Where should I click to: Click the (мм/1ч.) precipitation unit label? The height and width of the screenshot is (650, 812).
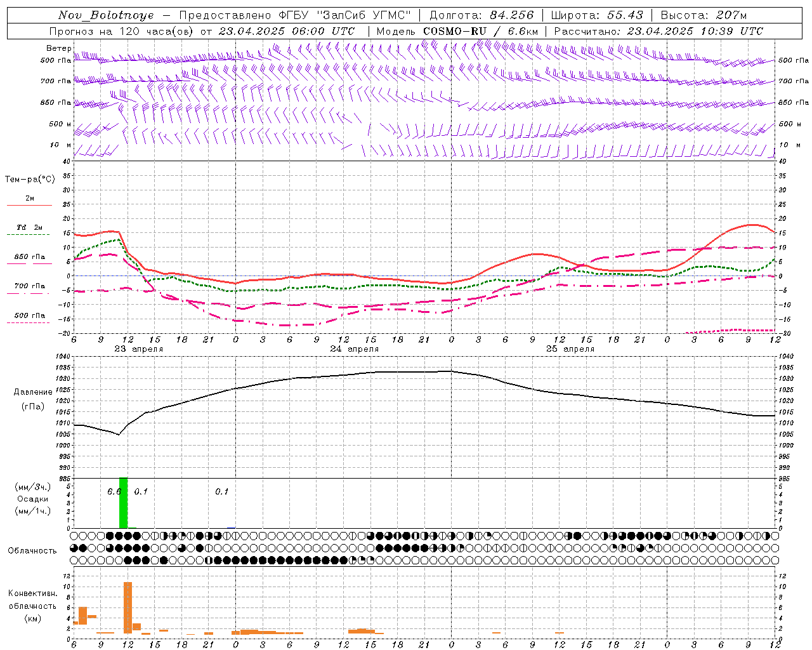32,511
